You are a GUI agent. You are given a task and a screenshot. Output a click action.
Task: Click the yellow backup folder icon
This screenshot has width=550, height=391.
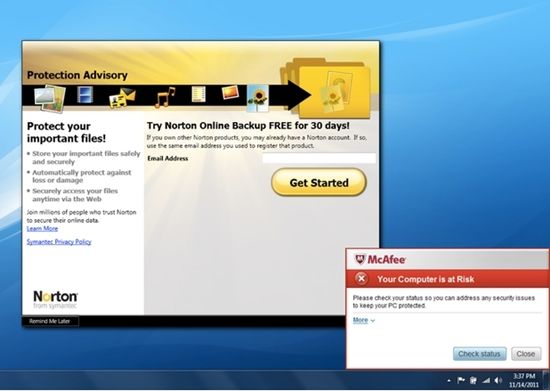pos(326,88)
